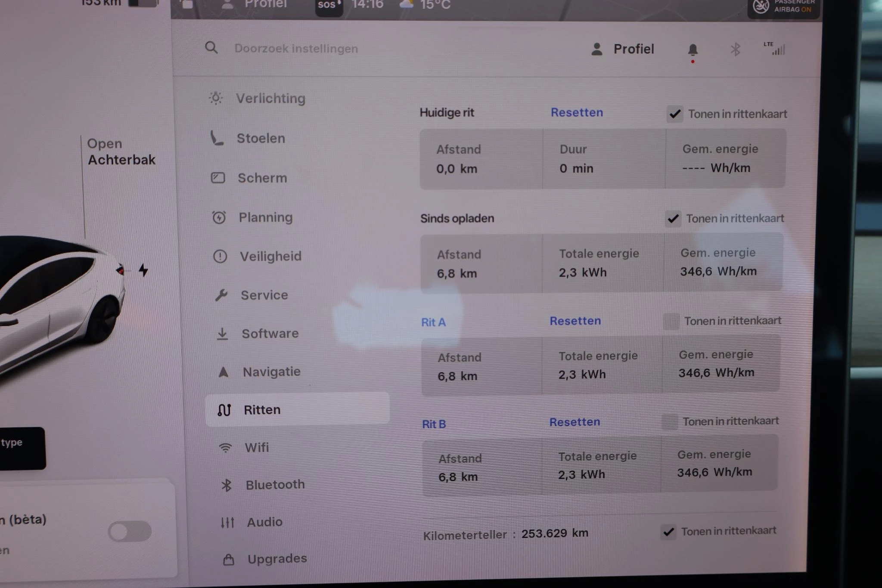882x588 pixels.
Task: Click the Navigatie arrow icon
Action: tap(224, 372)
